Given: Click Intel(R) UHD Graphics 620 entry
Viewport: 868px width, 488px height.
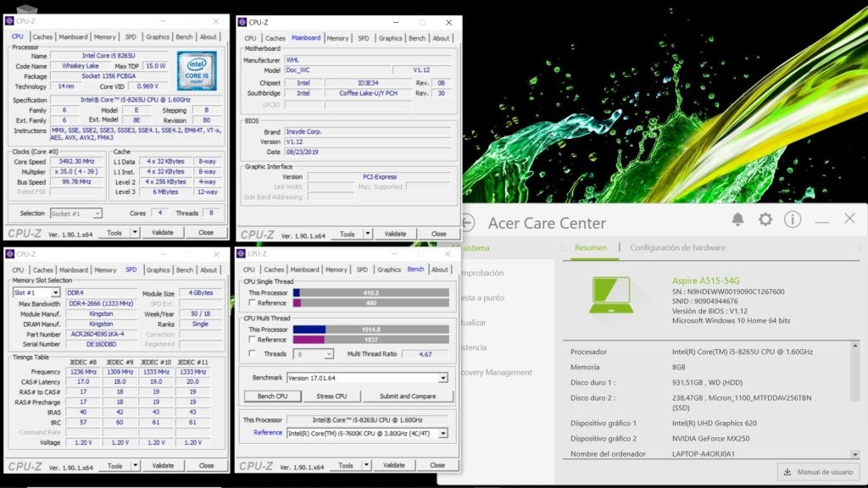Looking at the screenshot, I should coord(714,424).
